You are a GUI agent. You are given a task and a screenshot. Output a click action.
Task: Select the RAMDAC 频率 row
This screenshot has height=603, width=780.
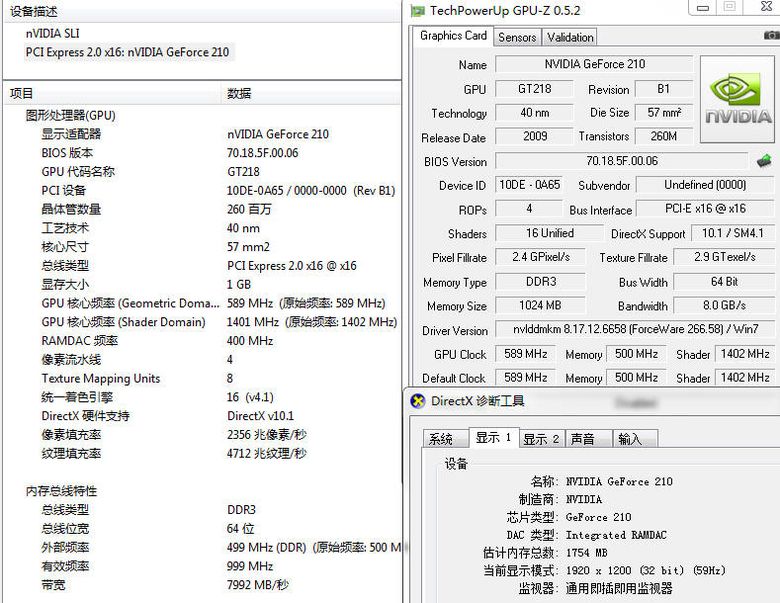pos(202,341)
